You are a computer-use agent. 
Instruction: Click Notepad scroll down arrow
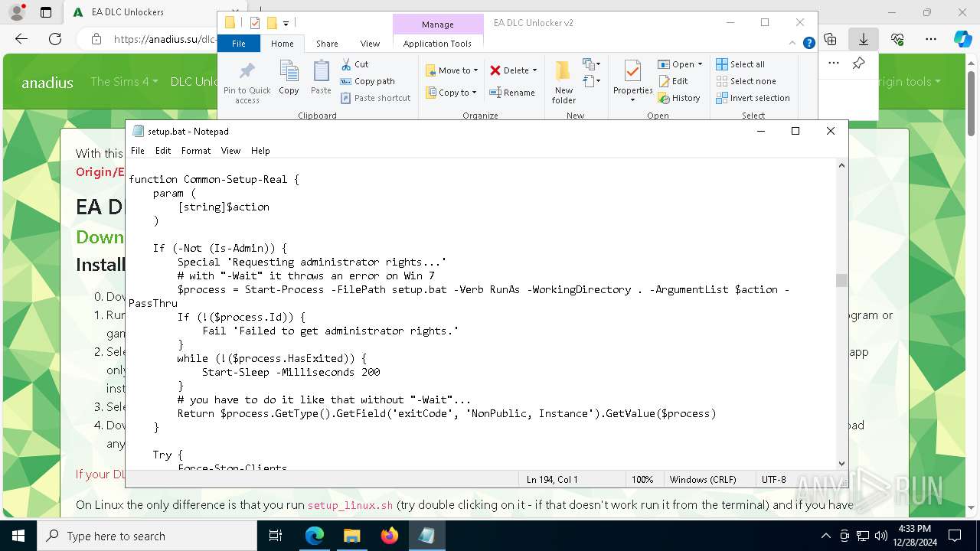[841, 463]
